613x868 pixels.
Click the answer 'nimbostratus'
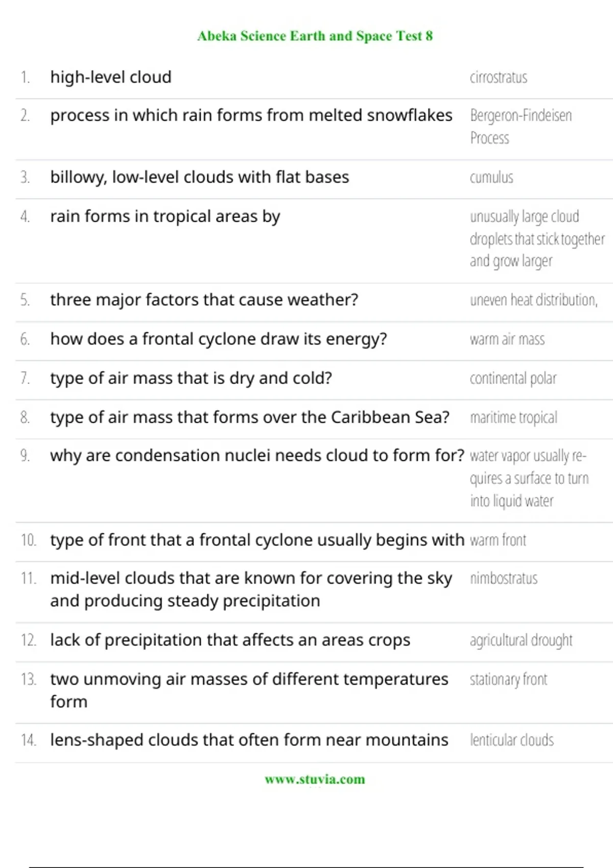tap(504, 578)
